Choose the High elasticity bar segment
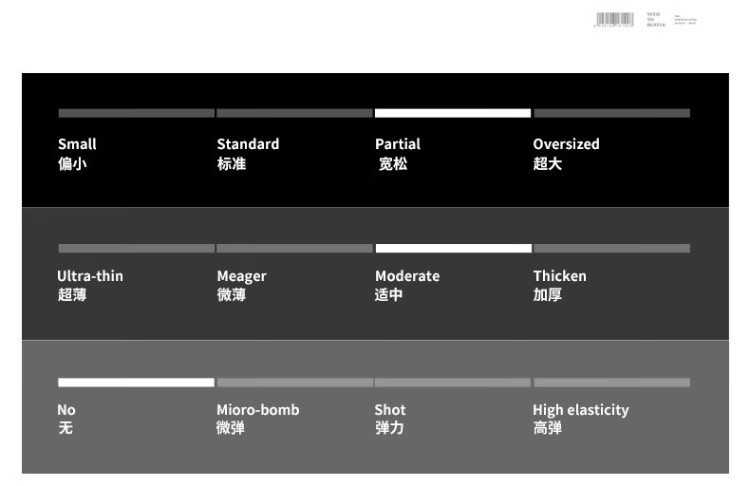 tap(611, 382)
